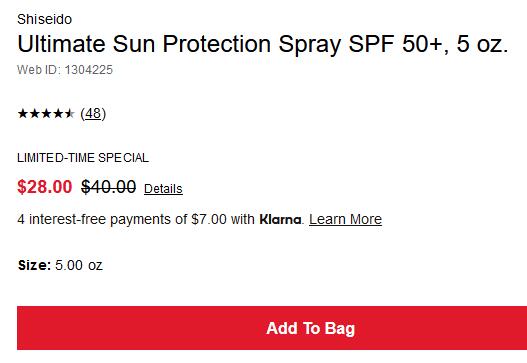Click the LIMITED-TIME SPECIAL label
This screenshot has height=363, width=527.
click(x=83, y=158)
